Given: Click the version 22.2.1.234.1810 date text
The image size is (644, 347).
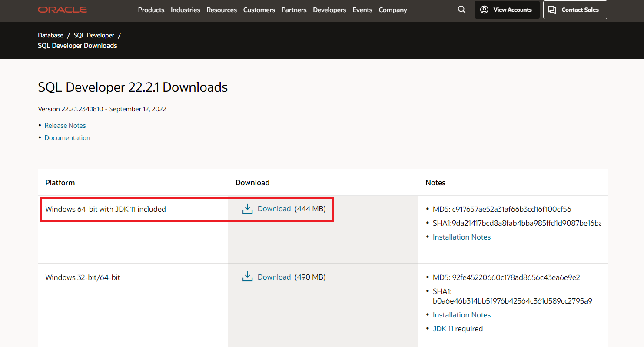Looking at the screenshot, I should click(x=102, y=109).
